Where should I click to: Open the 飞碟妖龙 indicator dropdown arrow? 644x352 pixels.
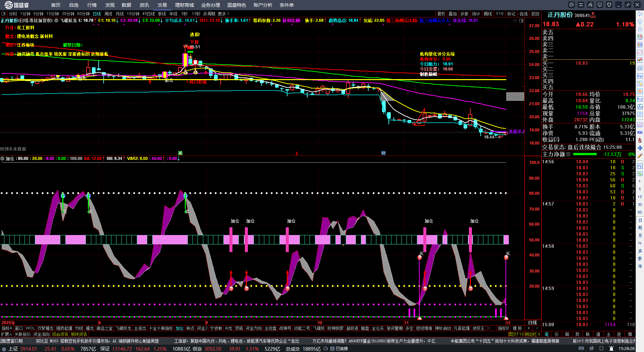pos(56,20)
